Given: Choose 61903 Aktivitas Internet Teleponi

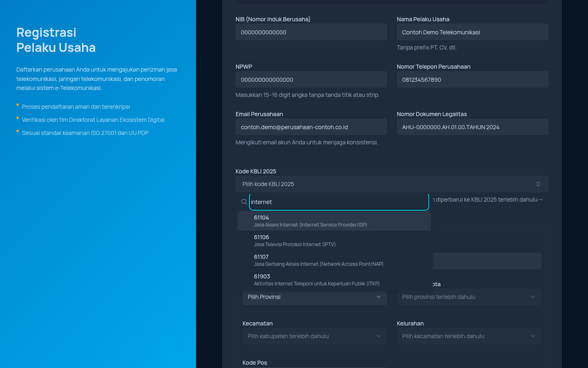Looking at the screenshot, I should click(334, 280).
